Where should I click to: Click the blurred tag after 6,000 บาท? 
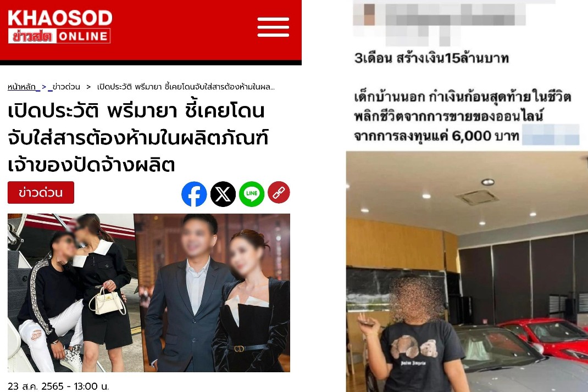(x=551, y=135)
